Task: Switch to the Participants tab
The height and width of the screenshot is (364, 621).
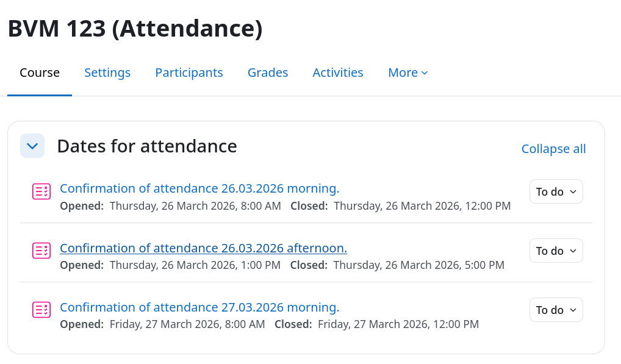Action: coord(189,73)
